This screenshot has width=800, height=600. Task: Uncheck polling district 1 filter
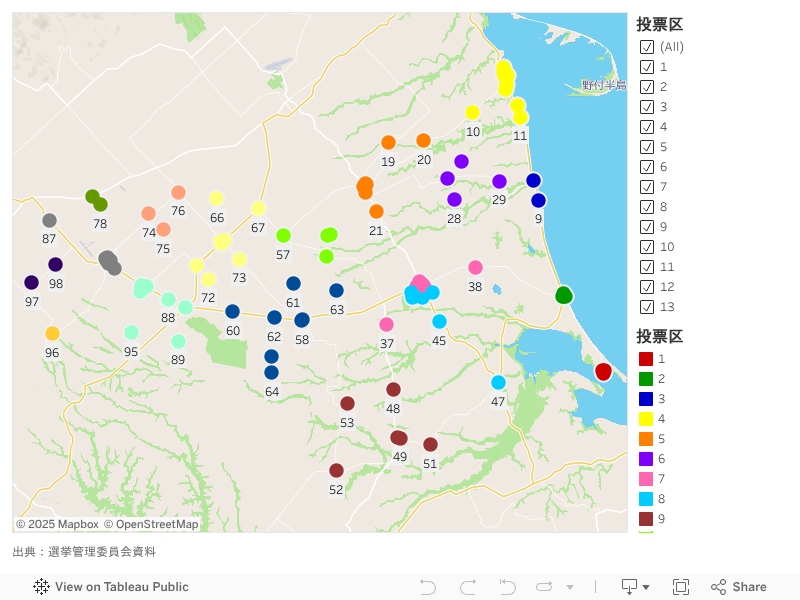[x=647, y=67]
